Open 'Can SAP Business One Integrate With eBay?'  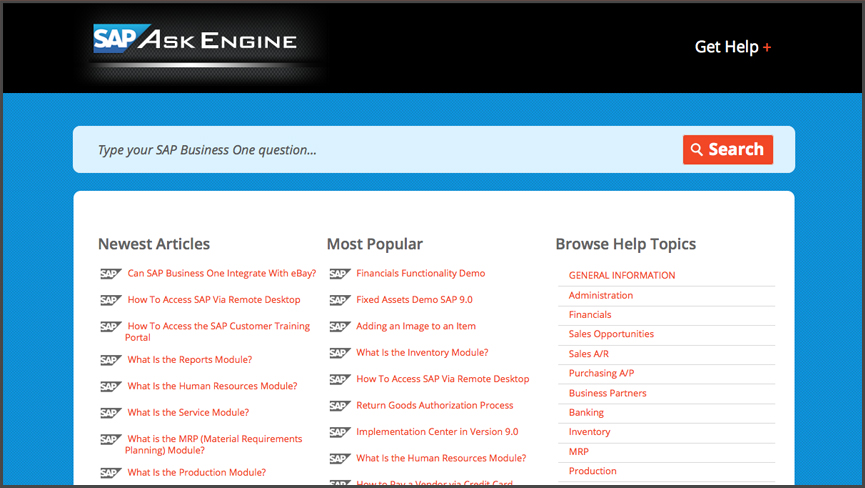222,273
